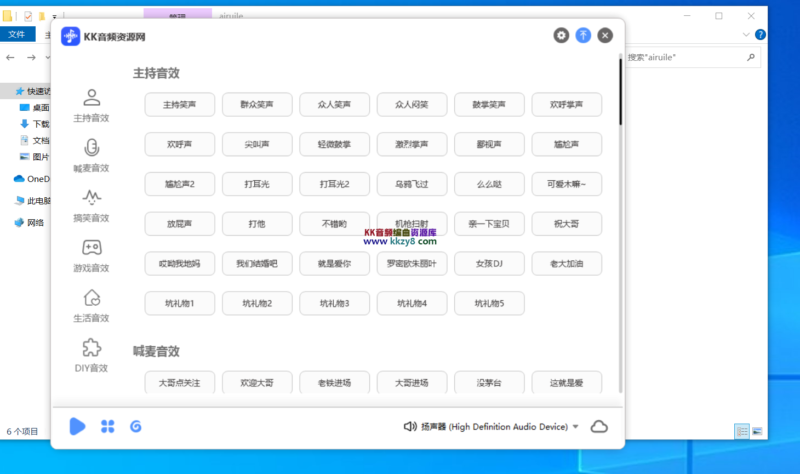
Task: Click the blue play button
Action: tap(77, 426)
